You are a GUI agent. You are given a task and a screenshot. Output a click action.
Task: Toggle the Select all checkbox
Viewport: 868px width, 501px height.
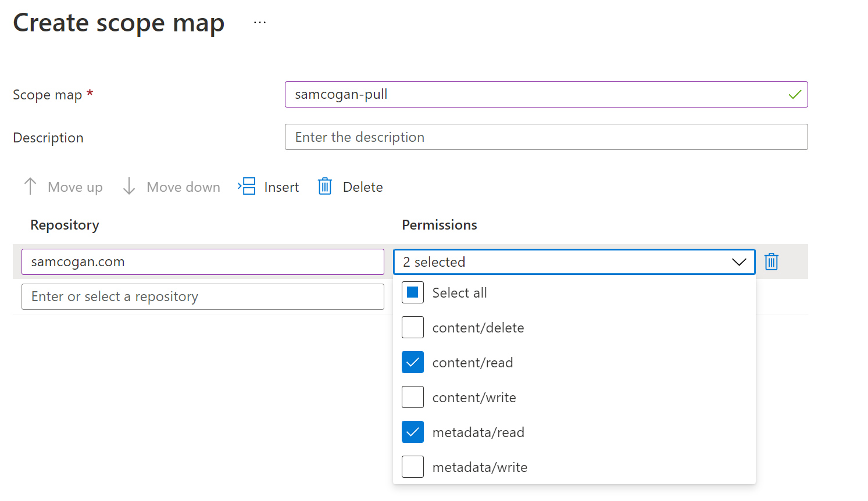click(413, 293)
